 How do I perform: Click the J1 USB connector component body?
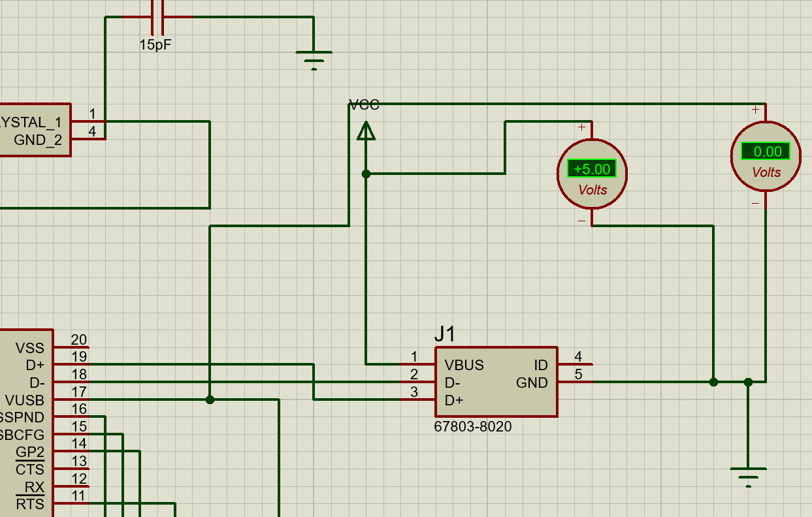tap(496, 382)
